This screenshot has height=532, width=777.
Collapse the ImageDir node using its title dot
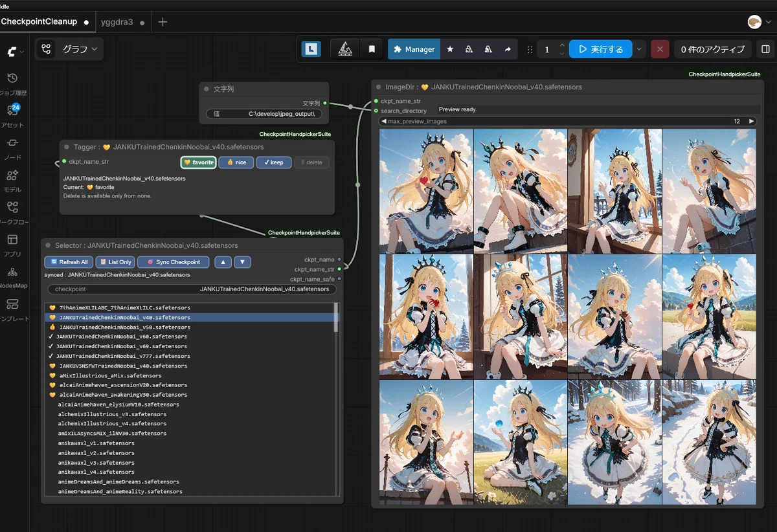378,87
